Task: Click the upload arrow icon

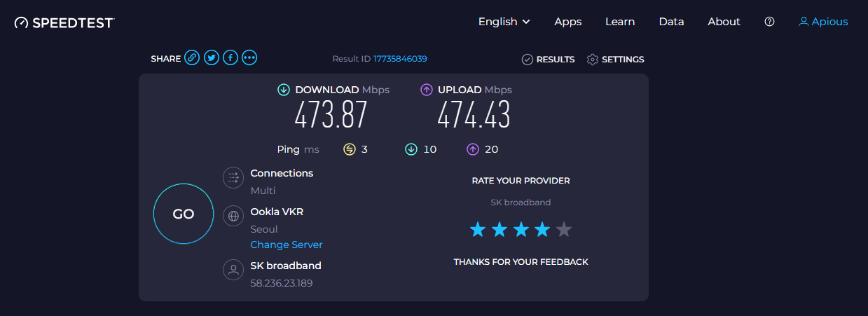Action: [x=427, y=90]
